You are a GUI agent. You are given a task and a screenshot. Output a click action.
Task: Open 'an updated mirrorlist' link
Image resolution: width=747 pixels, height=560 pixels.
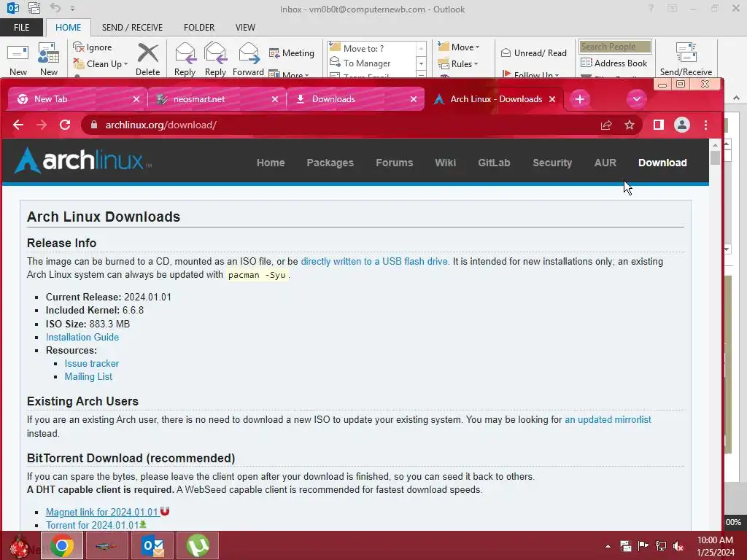[x=608, y=419]
